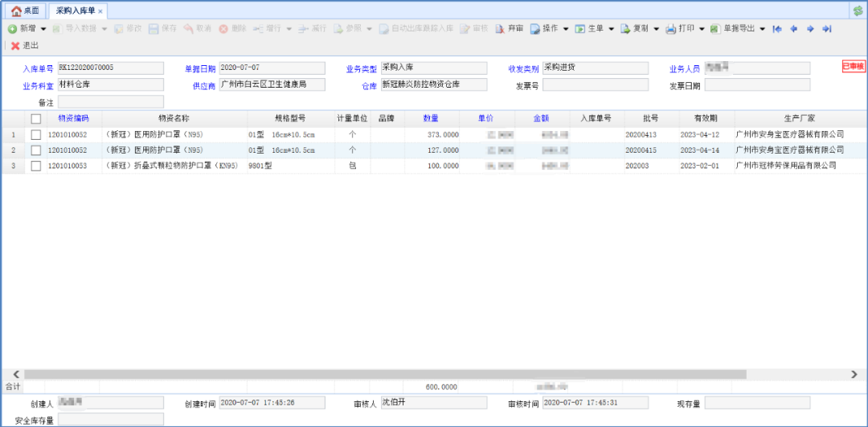Click the 修改 (Modify) toolbar icon
868x427 pixels.
[118, 29]
